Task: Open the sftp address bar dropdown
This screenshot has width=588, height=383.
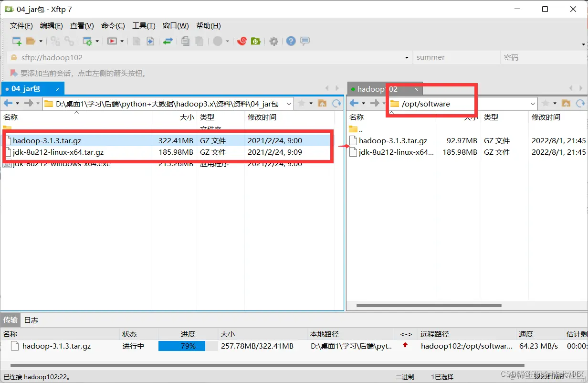Action: pos(407,57)
